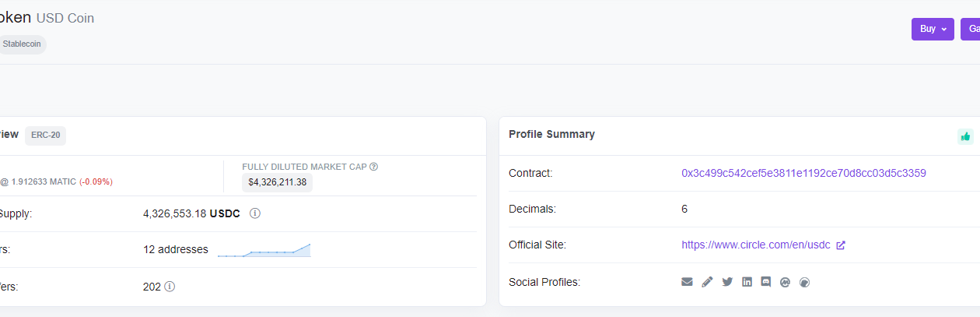Visit the https://www.circle.com/en/usdc official site link
The image size is (980, 317).
pos(756,245)
